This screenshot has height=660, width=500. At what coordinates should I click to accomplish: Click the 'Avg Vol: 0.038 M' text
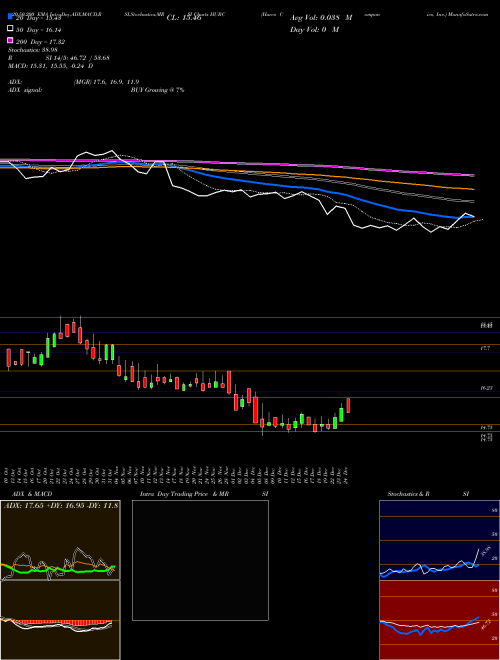321,18
